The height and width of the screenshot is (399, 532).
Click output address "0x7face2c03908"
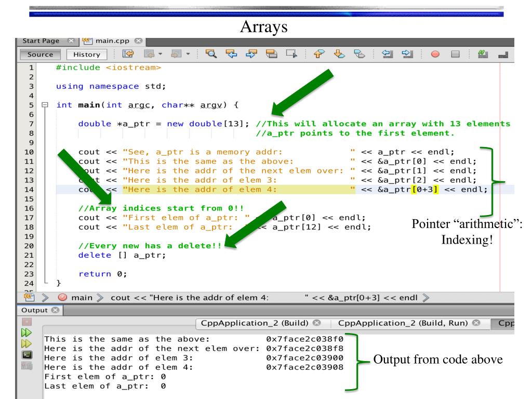point(304,367)
